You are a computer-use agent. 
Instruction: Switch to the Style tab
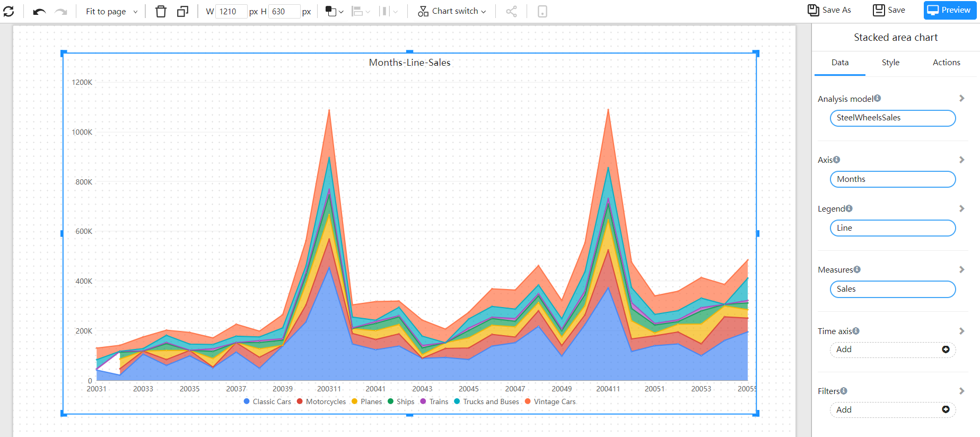890,63
